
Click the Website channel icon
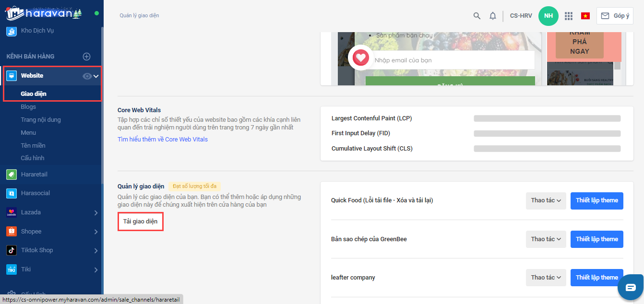12,76
